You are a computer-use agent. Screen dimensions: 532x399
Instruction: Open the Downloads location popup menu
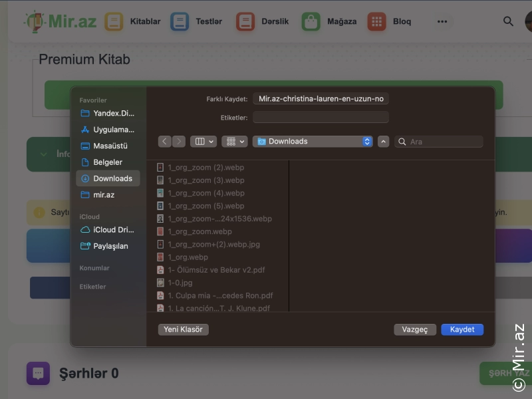313,142
